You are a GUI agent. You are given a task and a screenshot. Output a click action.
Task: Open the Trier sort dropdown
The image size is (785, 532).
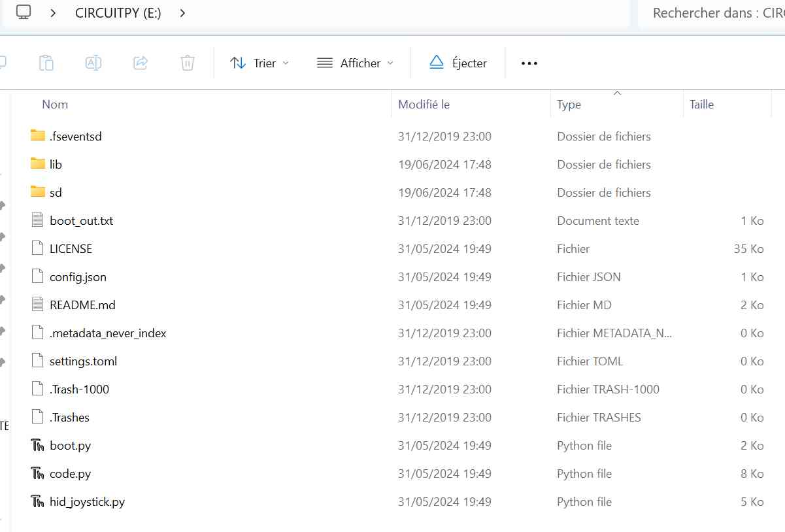click(259, 63)
